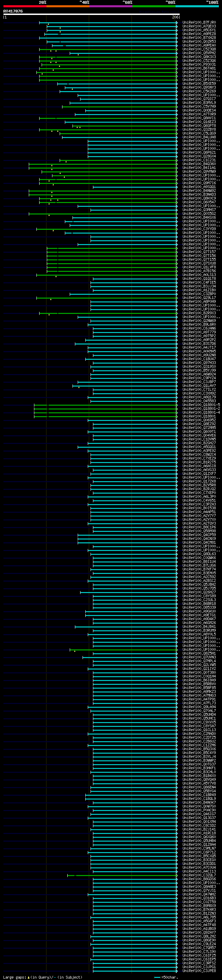The height and width of the screenshot is (980, 222).
Task: Click hit label UniRef100_A9PEZ8
Action: (x=199, y=34)
